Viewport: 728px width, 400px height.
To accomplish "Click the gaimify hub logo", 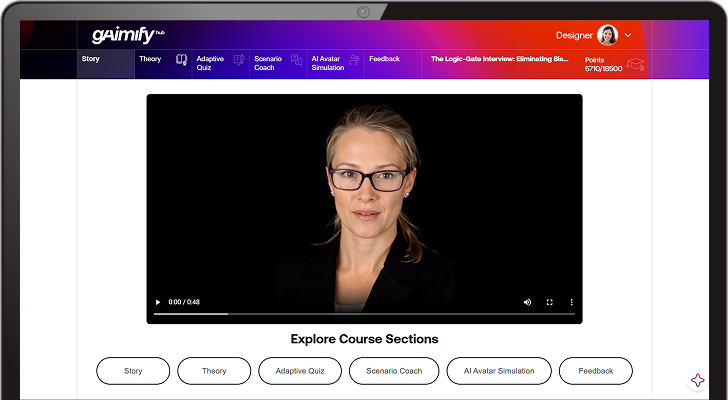I will (127, 35).
